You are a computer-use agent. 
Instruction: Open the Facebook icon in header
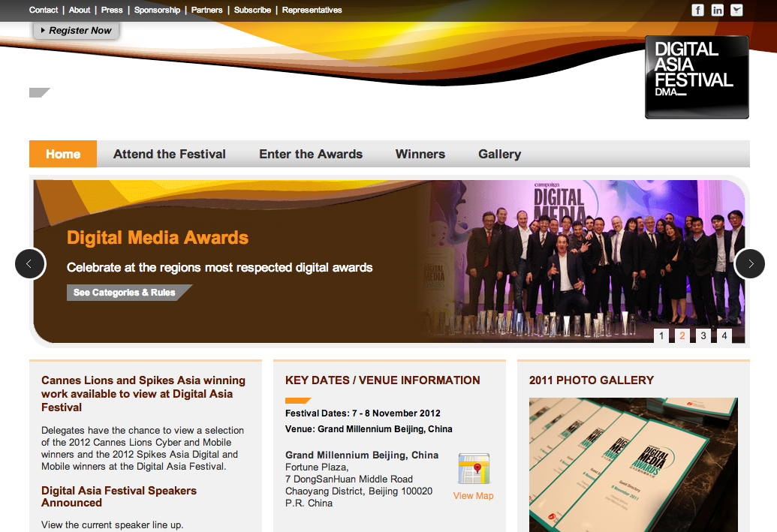point(697,10)
